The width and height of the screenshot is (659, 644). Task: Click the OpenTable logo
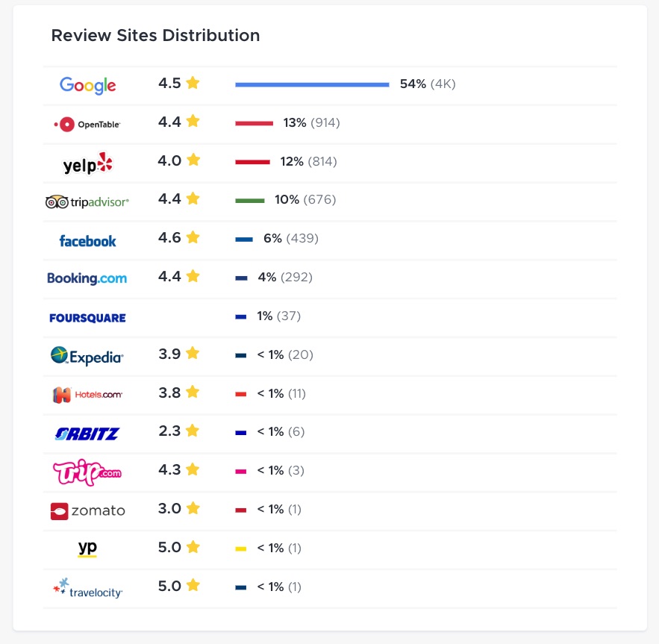pos(87,124)
